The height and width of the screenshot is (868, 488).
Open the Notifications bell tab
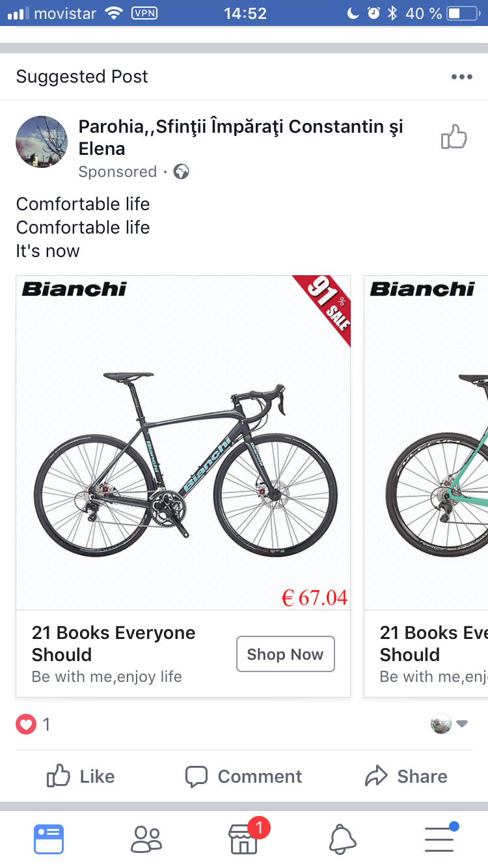click(x=342, y=839)
